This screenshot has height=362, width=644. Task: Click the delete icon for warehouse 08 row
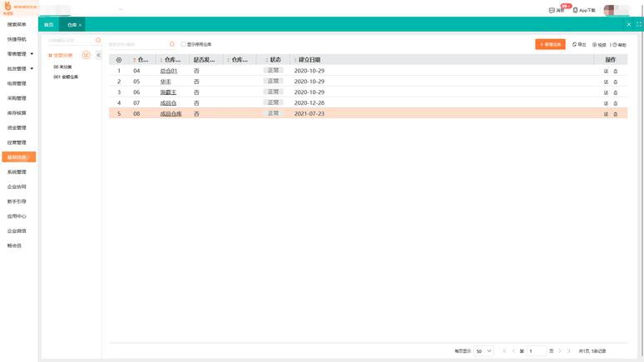tap(615, 114)
